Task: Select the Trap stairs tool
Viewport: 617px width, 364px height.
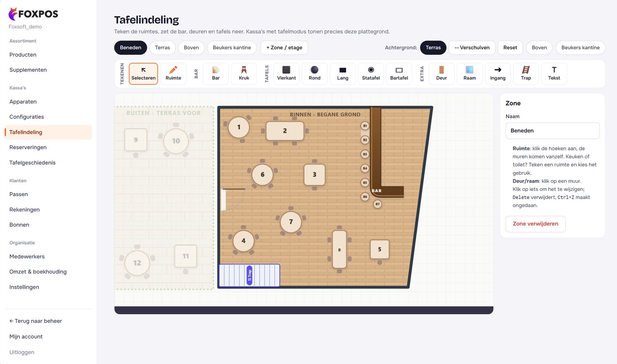Action: tap(526, 74)
